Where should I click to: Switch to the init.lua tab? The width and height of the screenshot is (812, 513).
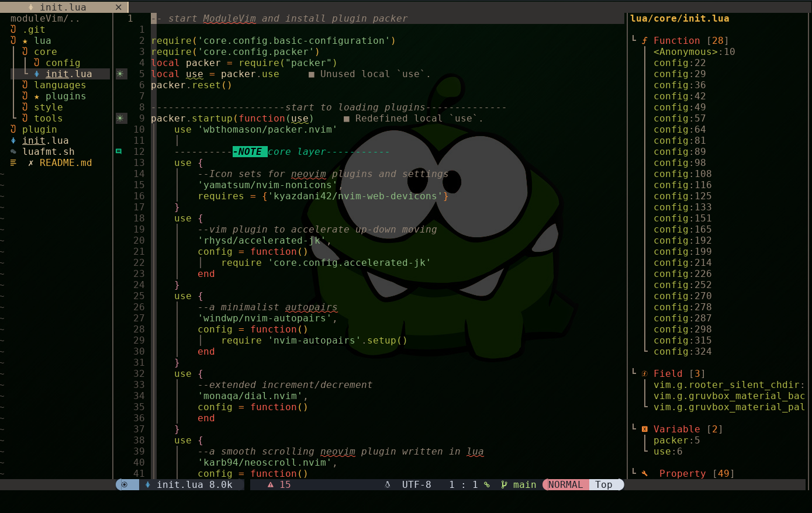63,7
